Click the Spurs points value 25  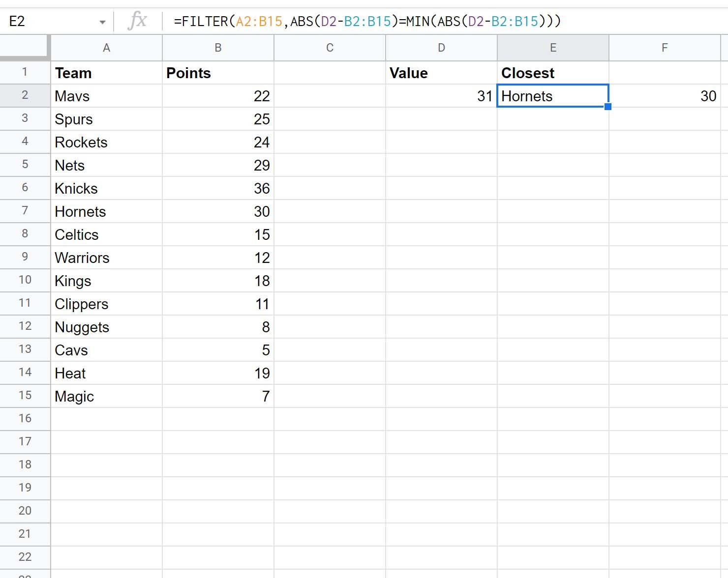218,119
